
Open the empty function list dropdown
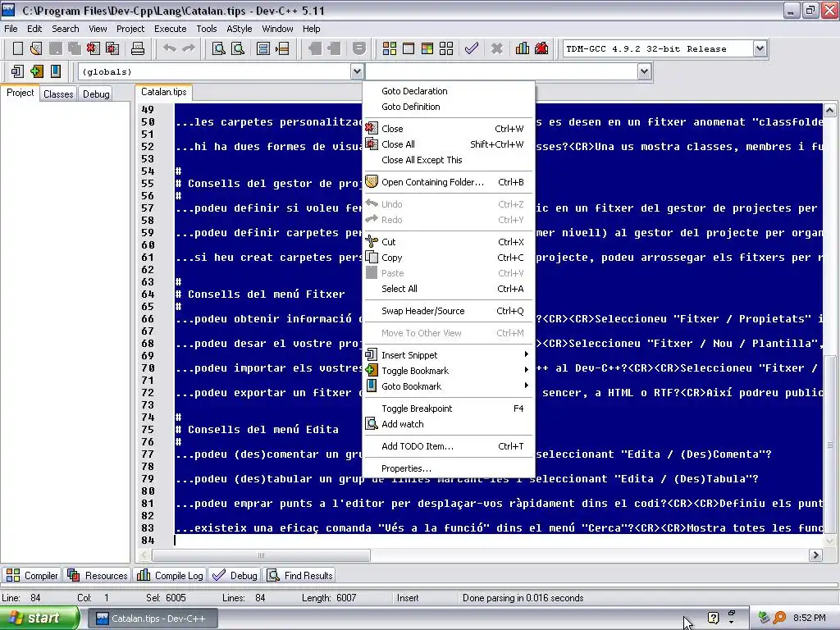tap(644, 71)
